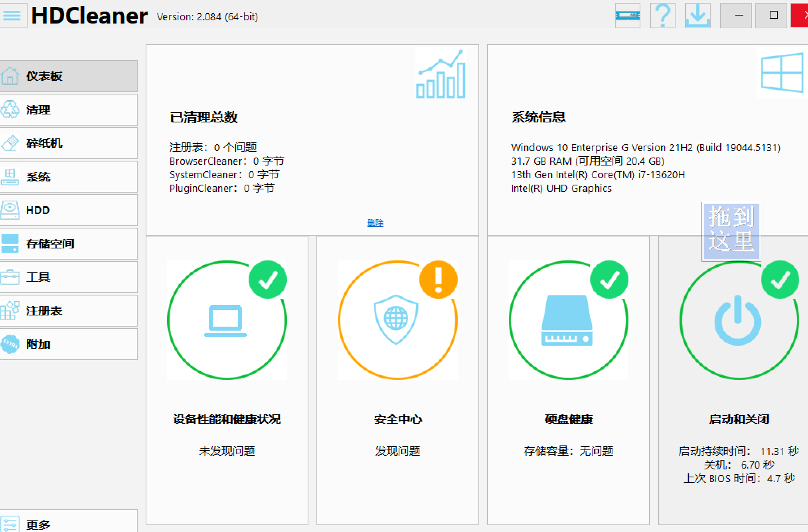
Task: Click green checkmark on startup card
Action: click(780, 280)
